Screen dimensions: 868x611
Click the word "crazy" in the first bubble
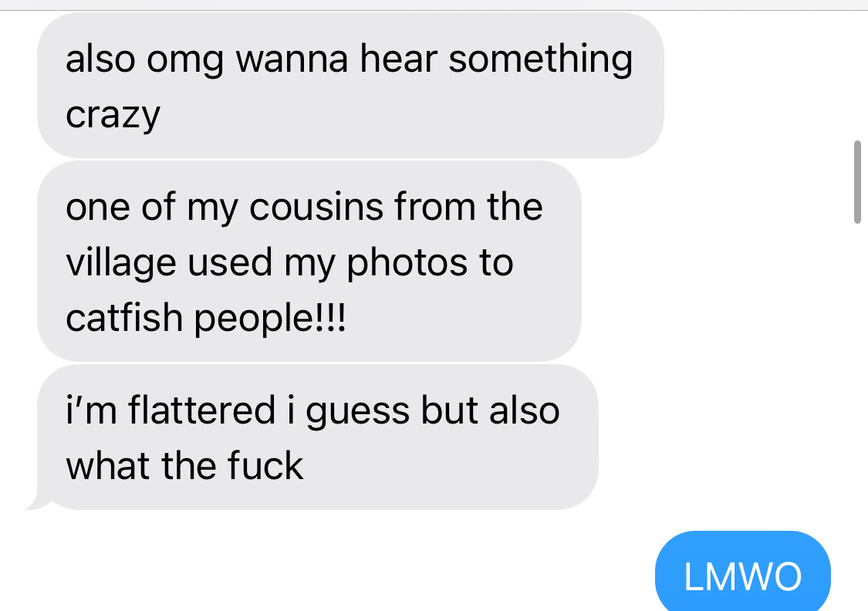(x=113, y=116)
